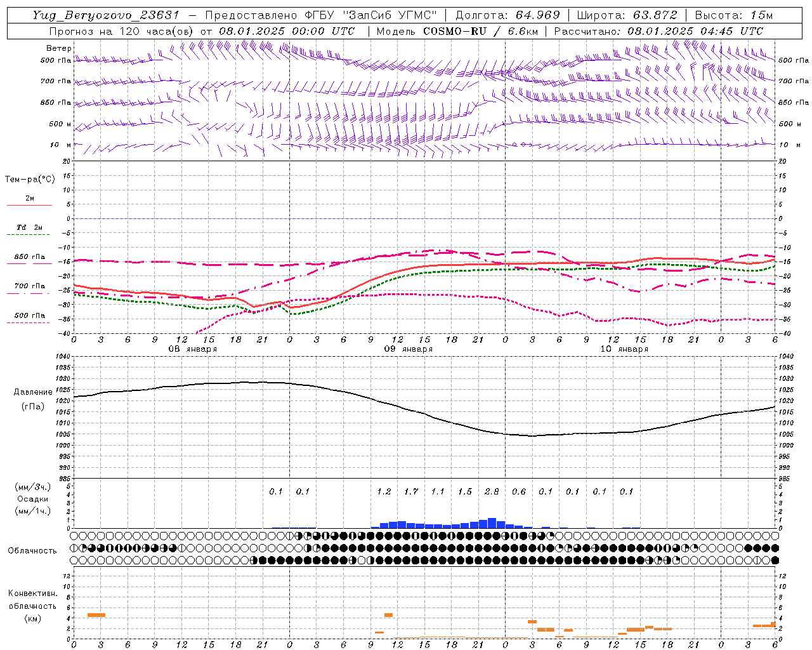812x650 pixels.
Task: Click the Давление panel label
Action: point(32,392)
